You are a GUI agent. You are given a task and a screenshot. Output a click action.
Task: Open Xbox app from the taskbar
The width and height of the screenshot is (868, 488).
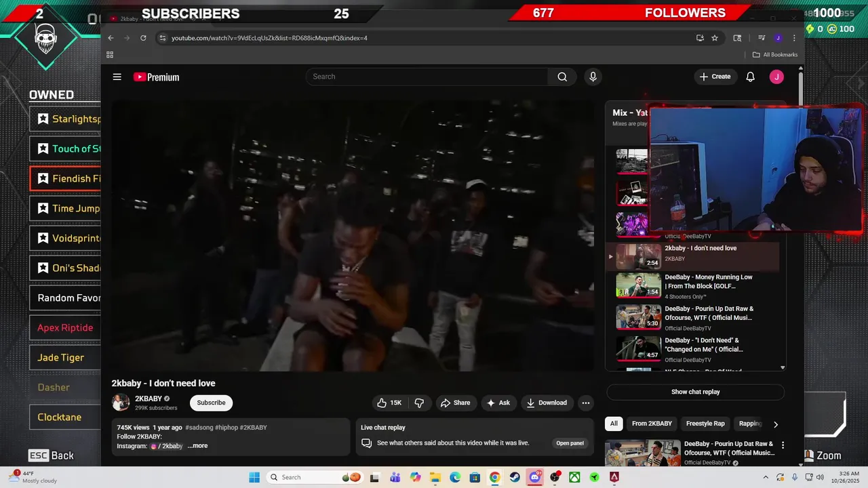(x=574, y=477)
